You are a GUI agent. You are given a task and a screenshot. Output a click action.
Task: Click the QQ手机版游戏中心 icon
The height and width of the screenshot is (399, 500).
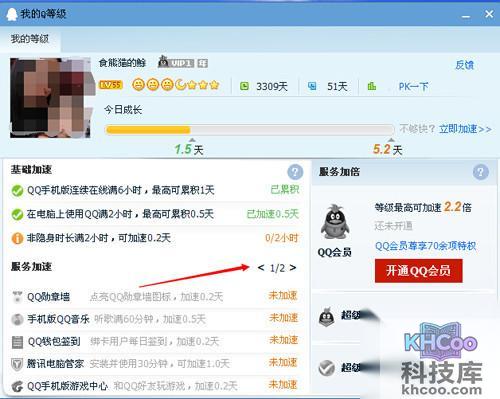(x=17, y=387)
